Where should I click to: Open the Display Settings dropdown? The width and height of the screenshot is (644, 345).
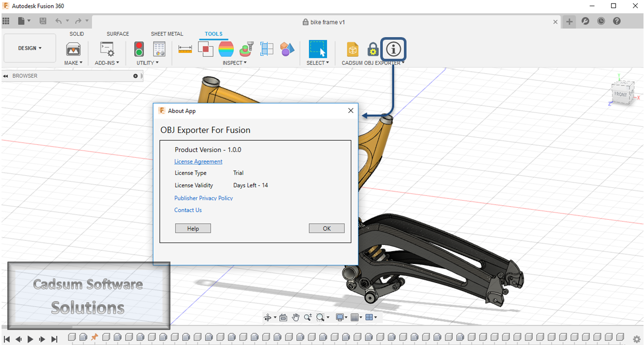pos(340,317)
